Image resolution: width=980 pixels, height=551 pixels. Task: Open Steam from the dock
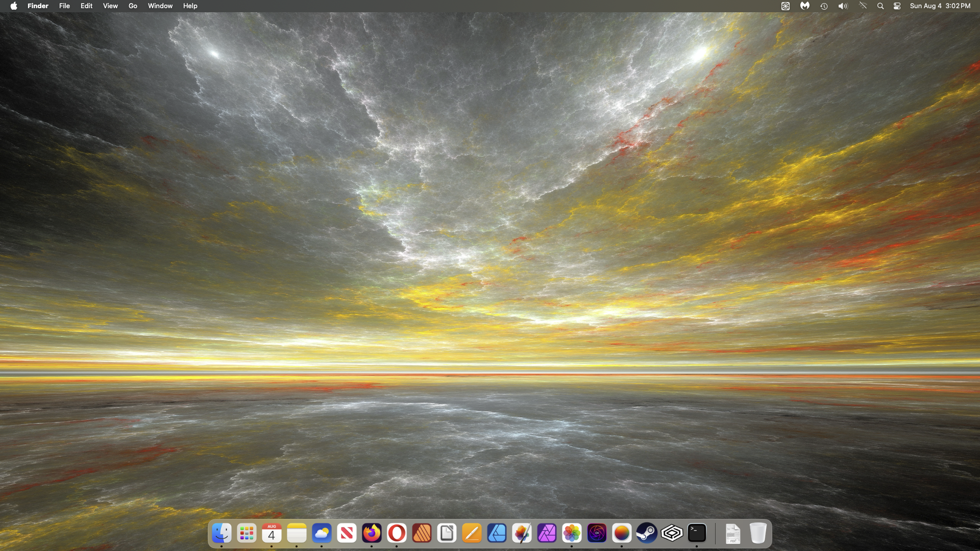(x=647, y=533)
